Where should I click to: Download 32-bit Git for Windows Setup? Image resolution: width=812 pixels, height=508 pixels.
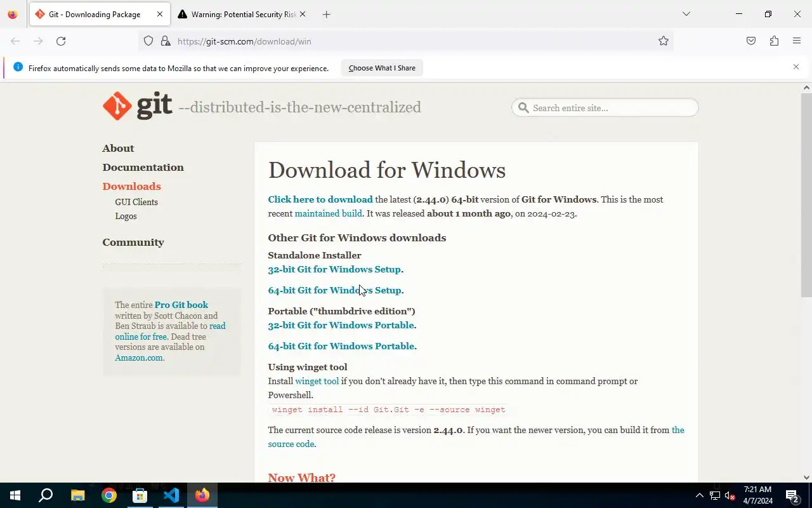click(334, 269)
